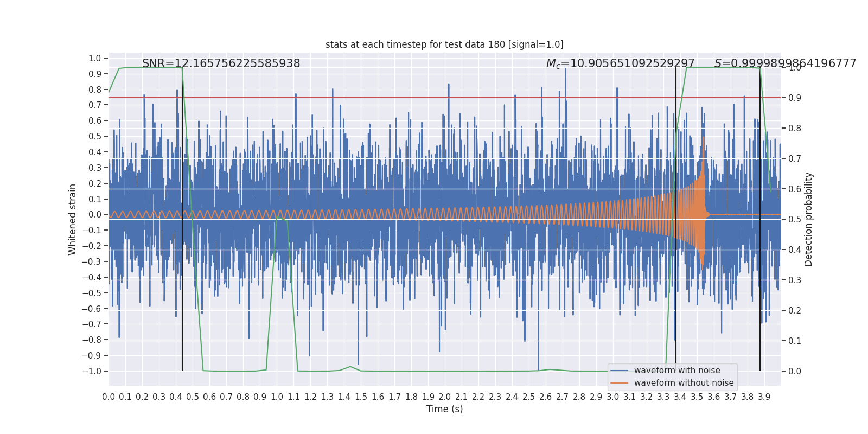Click the 1.0 tick on Whitened strain axis
The height and width of the screenshot is (434, 868).
coord(95,59)
